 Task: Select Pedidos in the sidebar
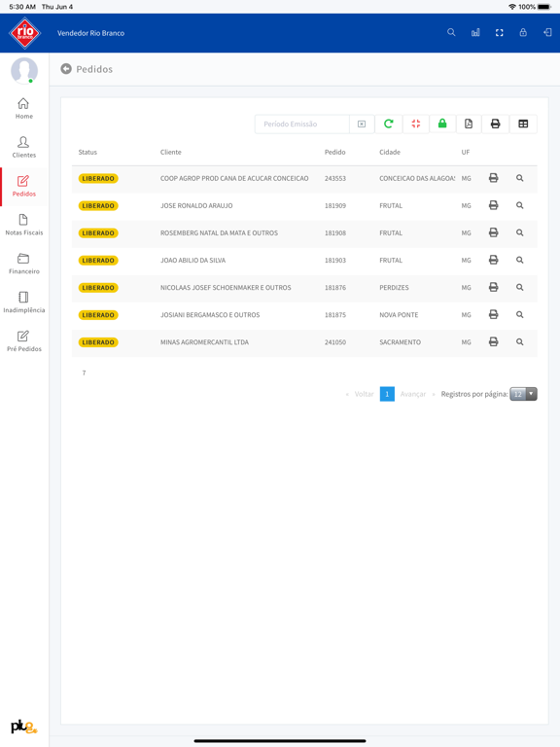click(23, 187)
